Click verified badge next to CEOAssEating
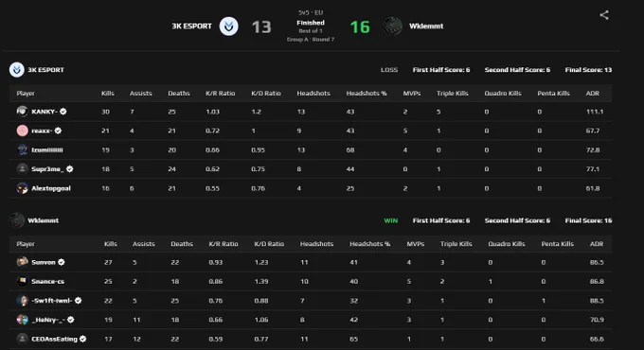644x350 pixels. [83, 339]
